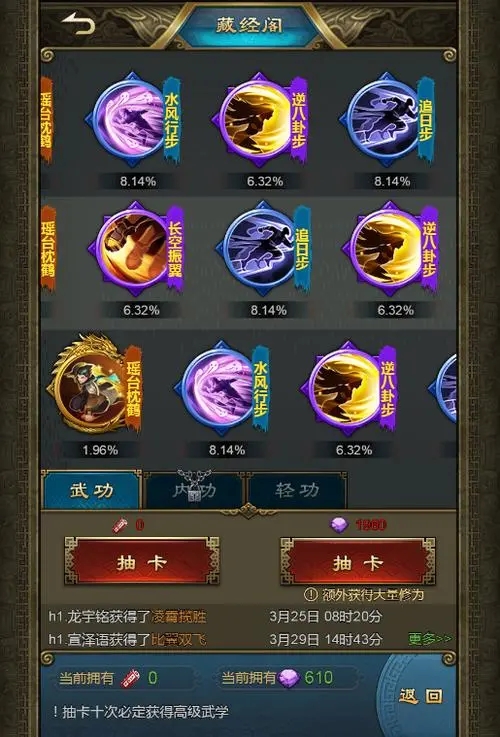Tap the back arrow icon at top left
Viewport: 500px width, 737px height.
click(x=78, y=24)
